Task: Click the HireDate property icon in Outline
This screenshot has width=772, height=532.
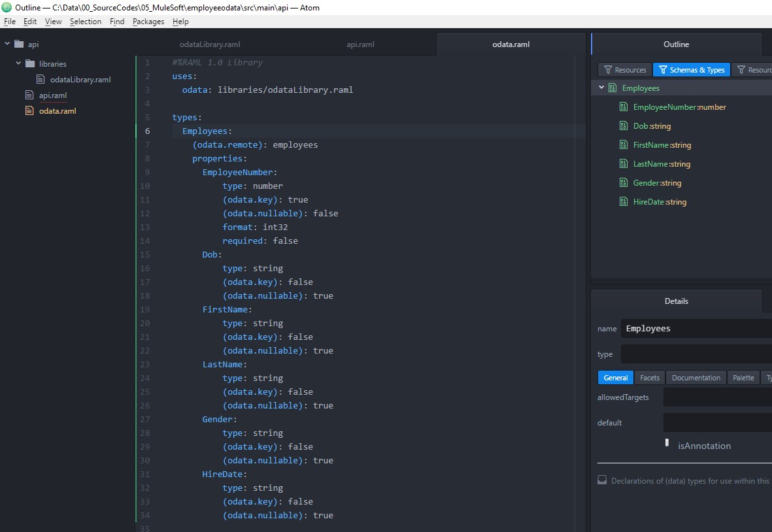Action: point(624,202)
